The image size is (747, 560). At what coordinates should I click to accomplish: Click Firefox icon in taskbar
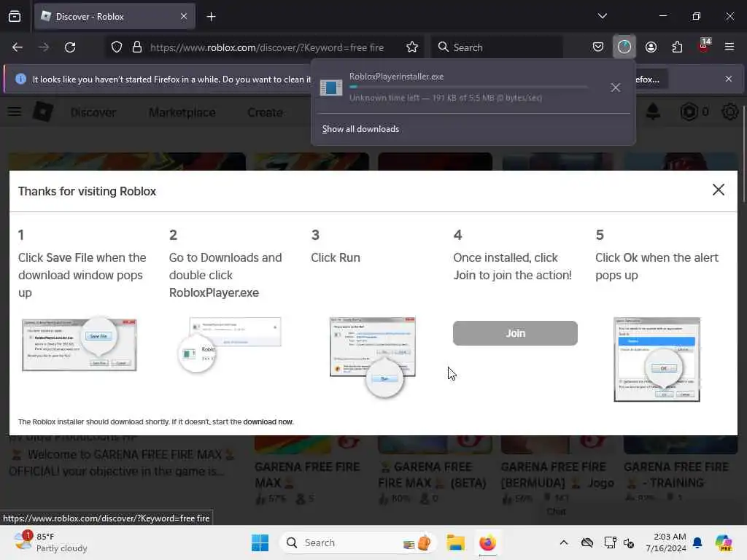tap(487, 542)
